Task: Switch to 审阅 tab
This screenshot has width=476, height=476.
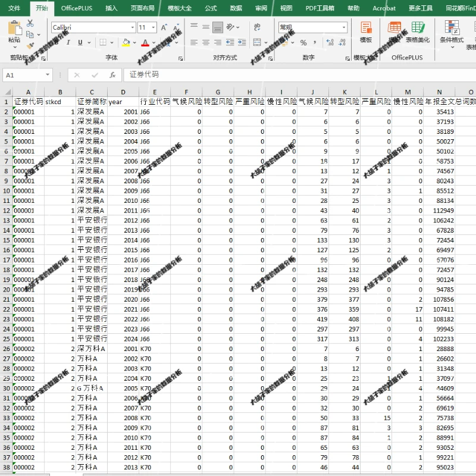Action: point(261,8)
